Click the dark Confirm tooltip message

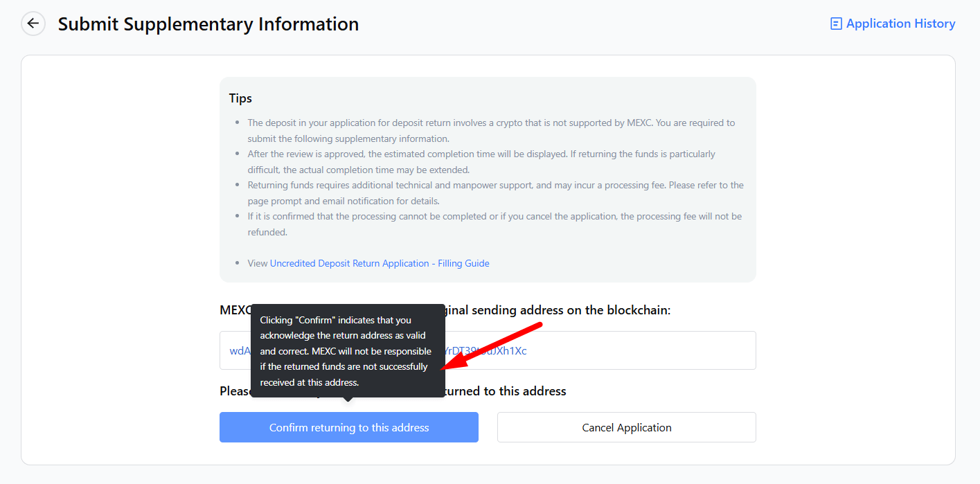click(x=346, y=351)
